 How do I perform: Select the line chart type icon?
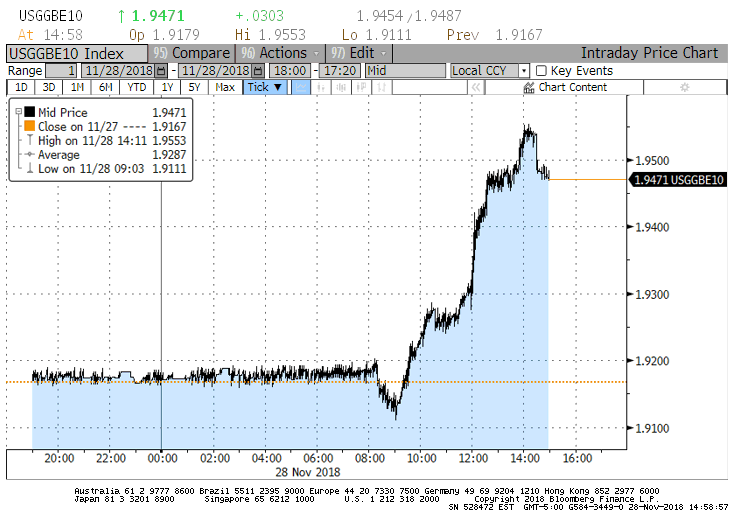pos(301,87)
